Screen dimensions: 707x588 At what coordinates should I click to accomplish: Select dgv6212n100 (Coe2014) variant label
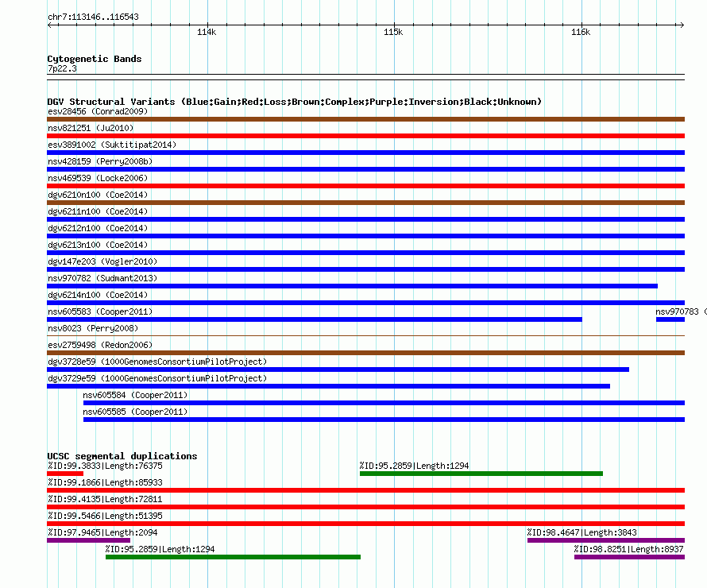[x=98, y=228]
